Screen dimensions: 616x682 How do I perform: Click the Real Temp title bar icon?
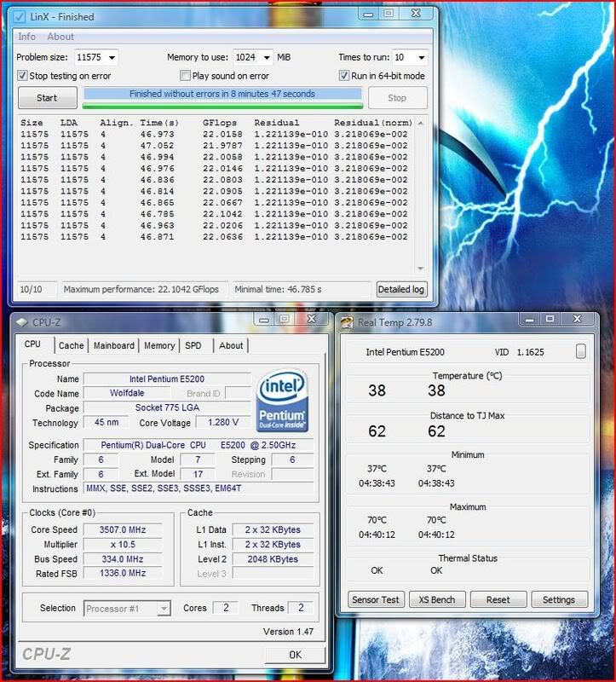coord(347,322)
